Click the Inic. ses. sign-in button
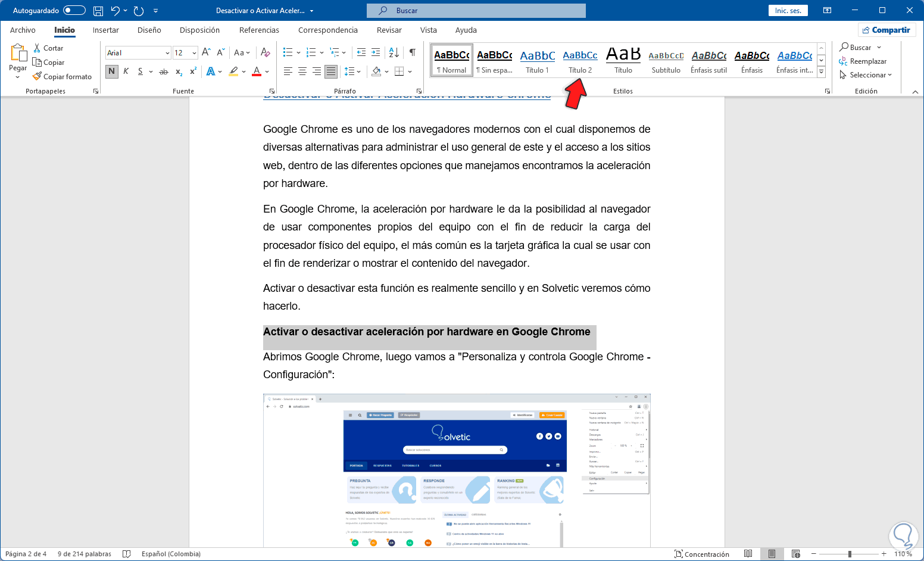This screenshot has height=561, width=924. click(x=788, y=11)
